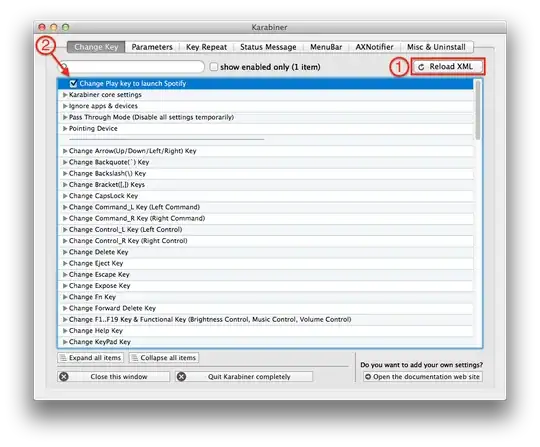
Task: Go to the Misc & Uninstall tab
Action: (x=436, y=47)
